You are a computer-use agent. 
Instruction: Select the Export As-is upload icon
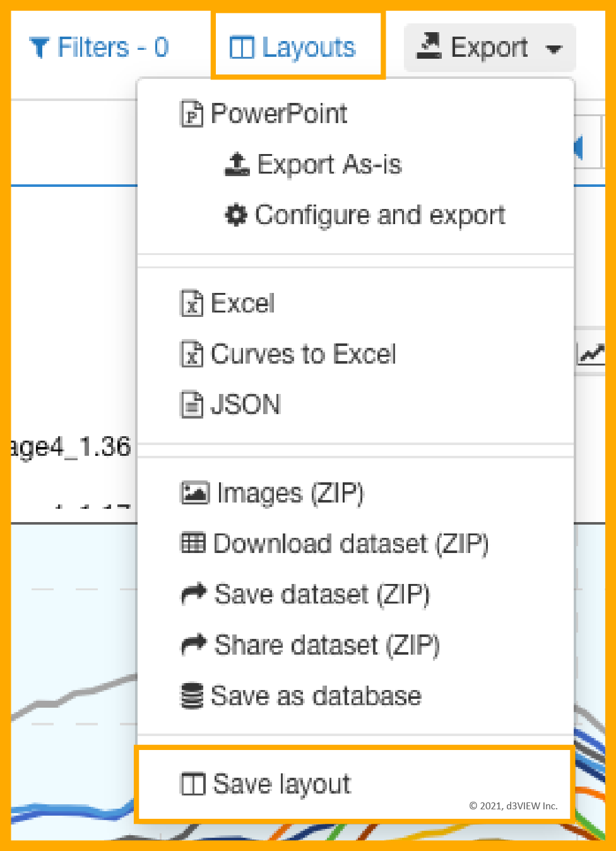236,164
